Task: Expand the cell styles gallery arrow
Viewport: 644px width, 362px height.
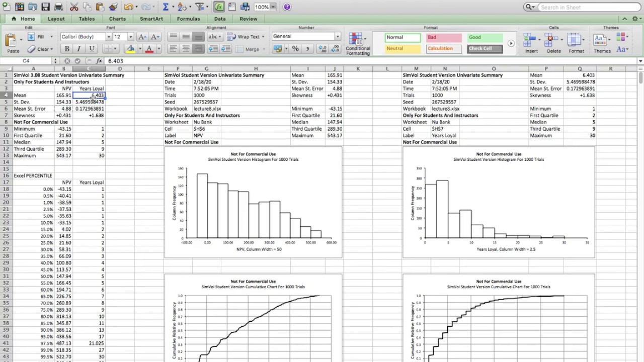Action: tap(511, 43)
